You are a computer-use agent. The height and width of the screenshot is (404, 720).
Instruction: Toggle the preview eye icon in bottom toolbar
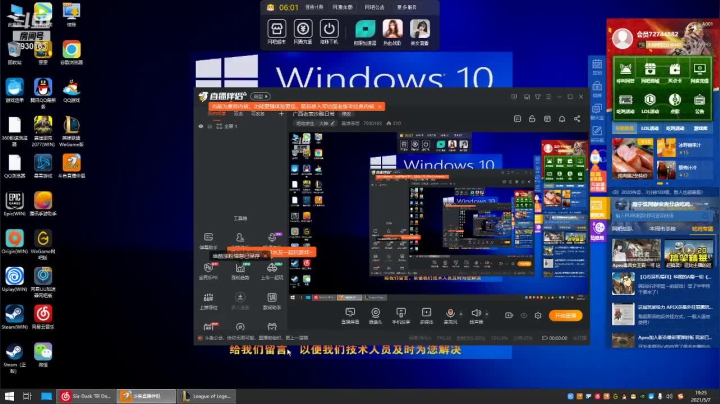pos(523,315)
